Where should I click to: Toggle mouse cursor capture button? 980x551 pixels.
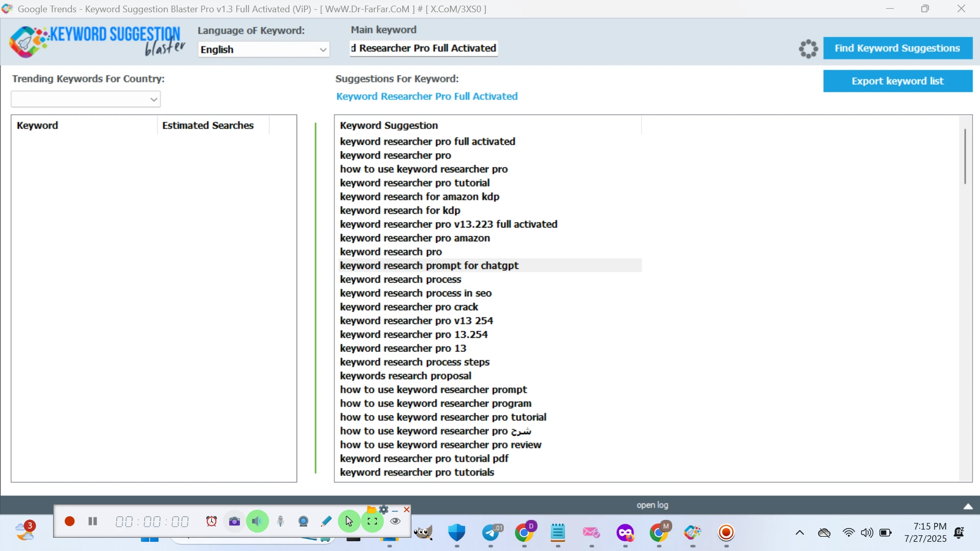coord(349,521)
